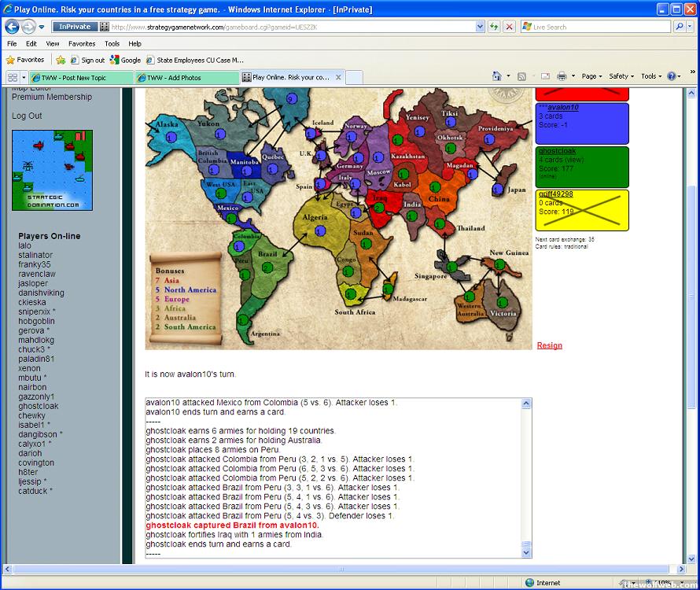This screenshot has height=590, width=700.
Task: Click the Strategic Domination ad thumbnail
Action: click(x=52, y=170)
